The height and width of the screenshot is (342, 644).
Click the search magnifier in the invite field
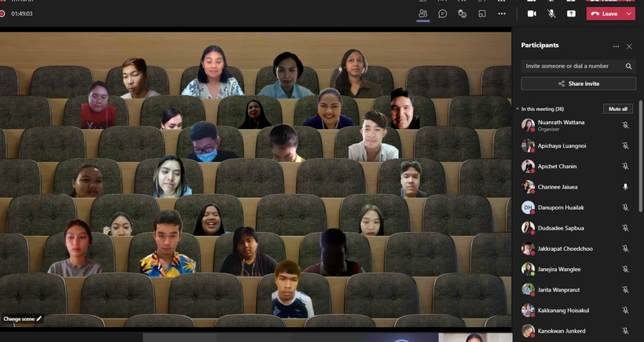pos(628,66)
